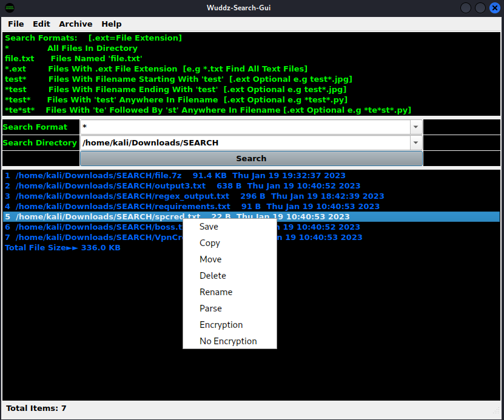Select Parse from the context menu

tap(210, 308)
